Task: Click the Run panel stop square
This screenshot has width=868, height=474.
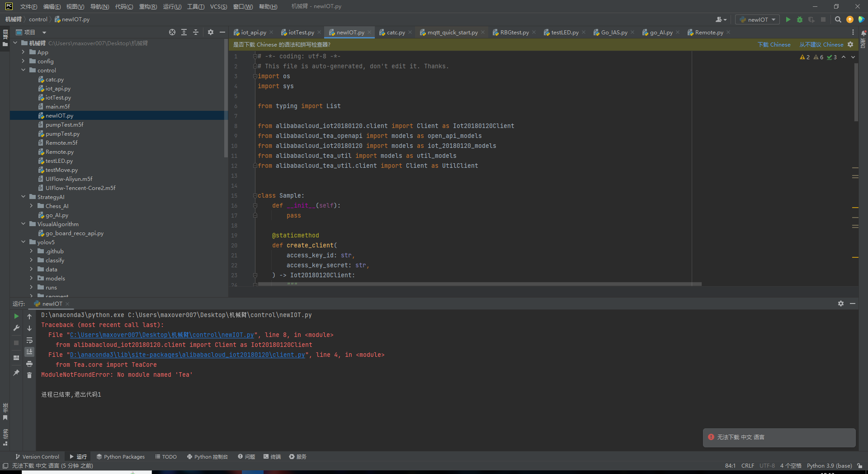Action: pyautogui.click(x=16, y=343)
